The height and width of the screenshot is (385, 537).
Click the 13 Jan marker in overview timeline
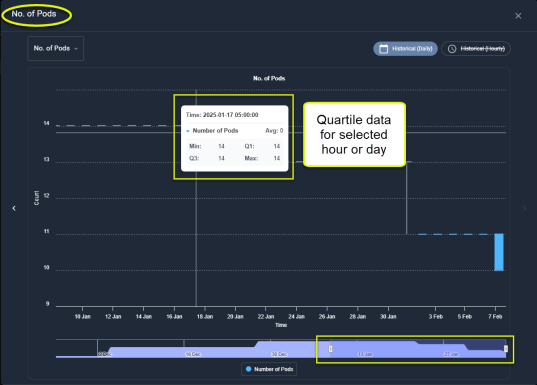pos(365,354)
